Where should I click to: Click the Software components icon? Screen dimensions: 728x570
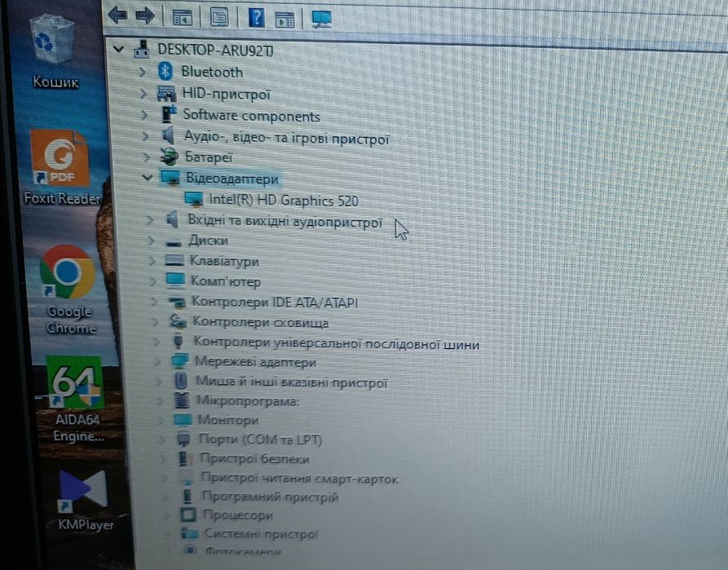[x=169, y=114]
